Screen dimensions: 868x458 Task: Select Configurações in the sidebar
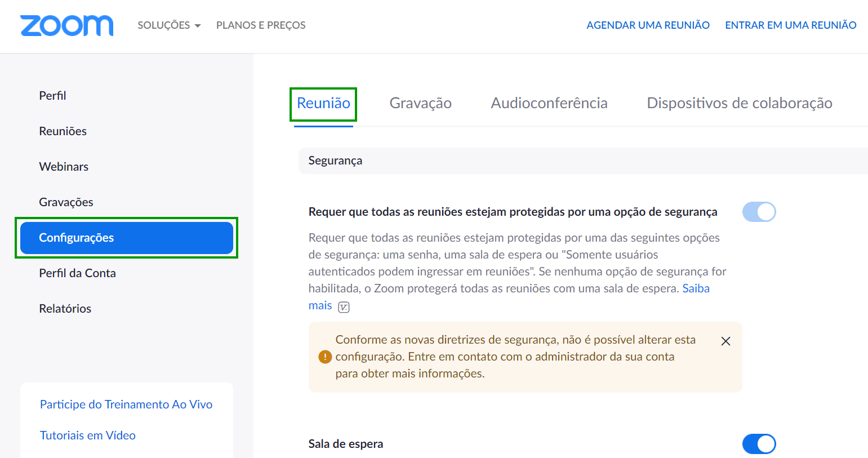pyautogui.click(x=127, y=238)
